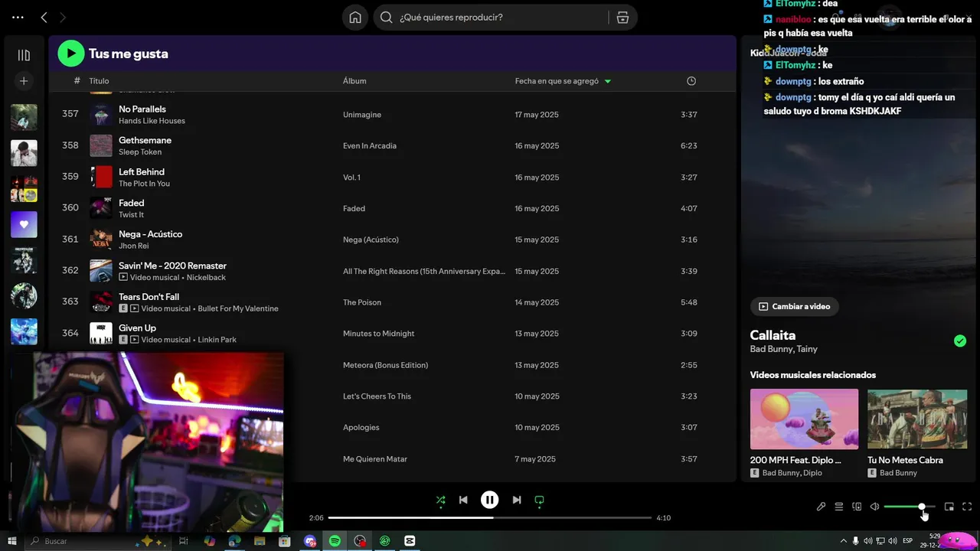980x551 pixels.
Task: Open album 'Even In Arcadia'
Action: (x=370, y=145)
